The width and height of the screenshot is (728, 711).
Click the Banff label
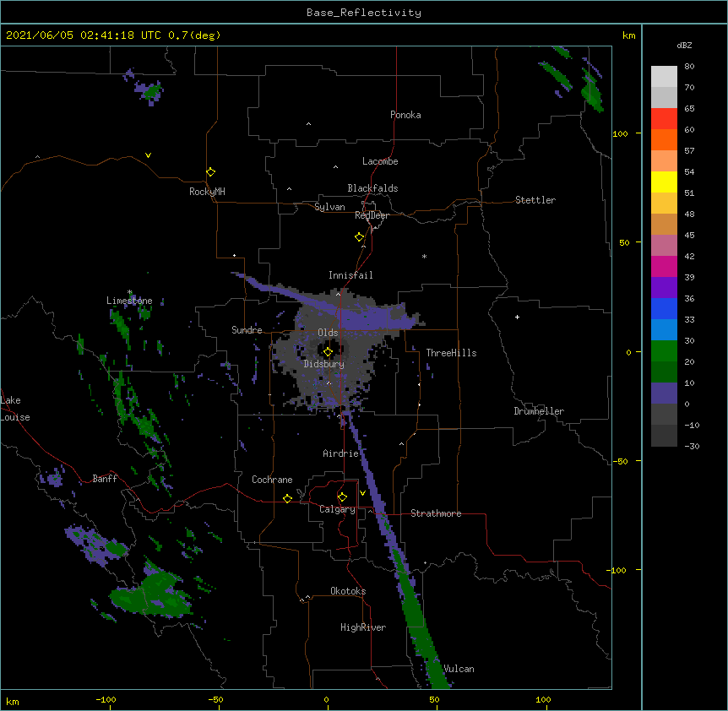[x=105, y=479]
